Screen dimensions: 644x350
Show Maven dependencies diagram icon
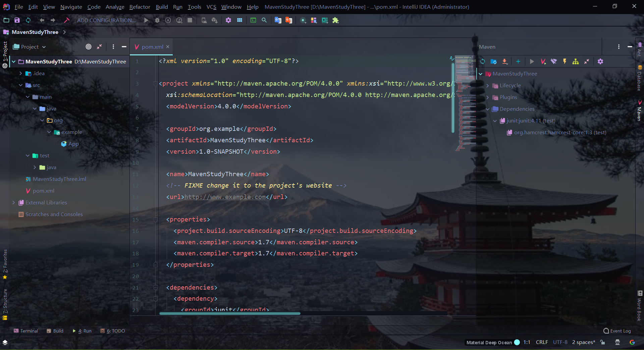click(x=576, y=61)
